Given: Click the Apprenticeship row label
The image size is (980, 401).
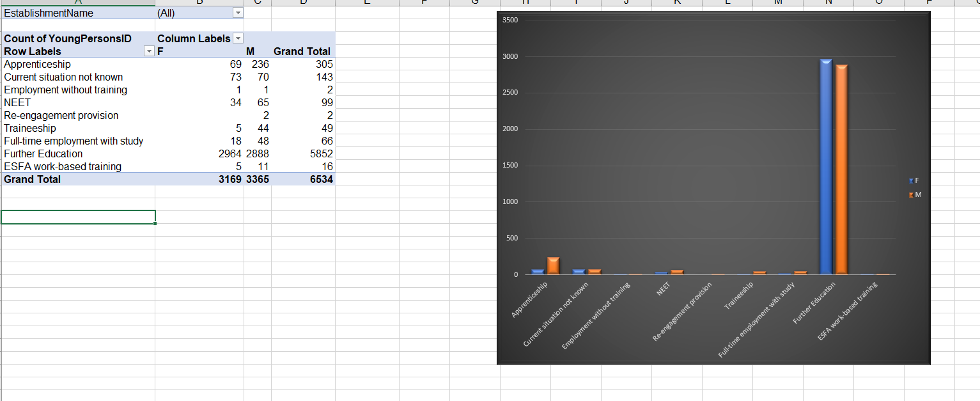Looking at the screenshot, I should point(37,64).
